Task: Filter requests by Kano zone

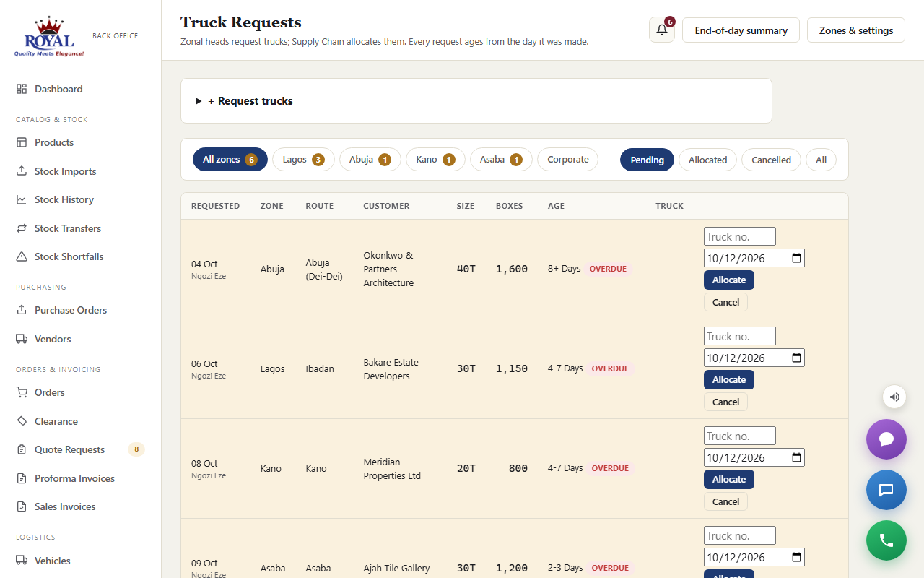Action: 435,160
